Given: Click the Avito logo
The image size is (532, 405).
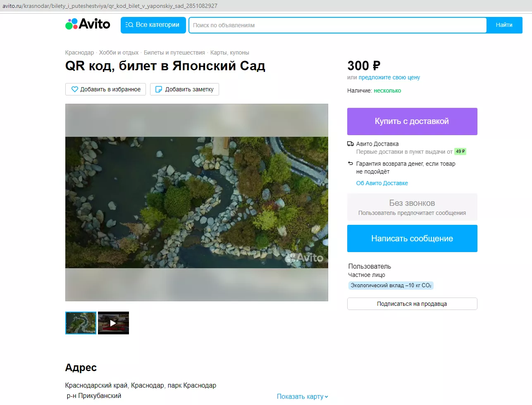Looking at the screenshot, I should coord(88,24).
